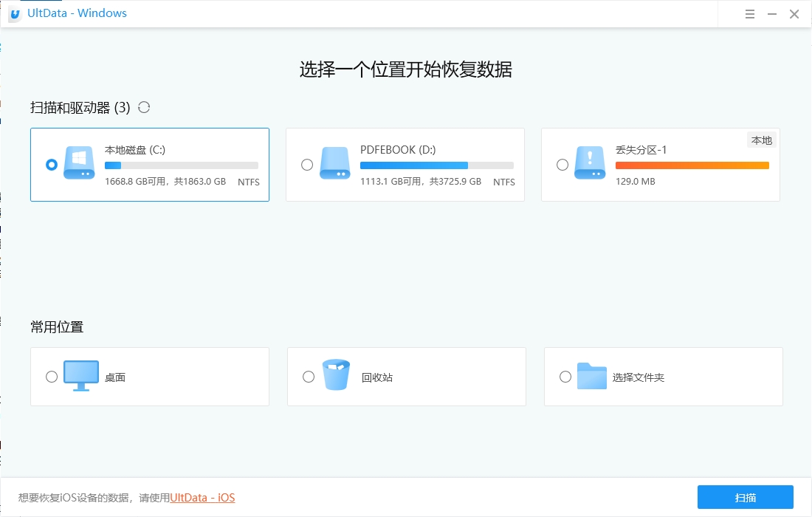The image size is (812, 517).
Task: Click the select-folder folder icon
Action: coord(592,376)
